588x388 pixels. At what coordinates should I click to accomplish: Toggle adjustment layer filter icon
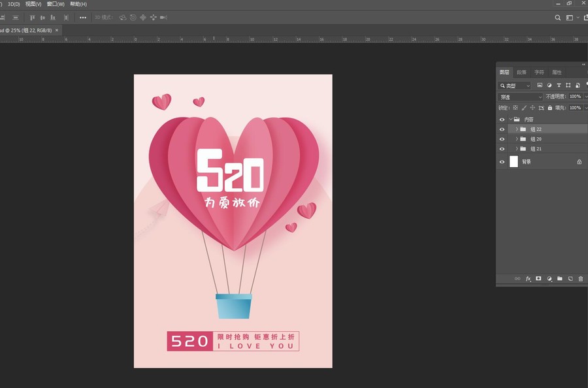[x=549, y=86]
